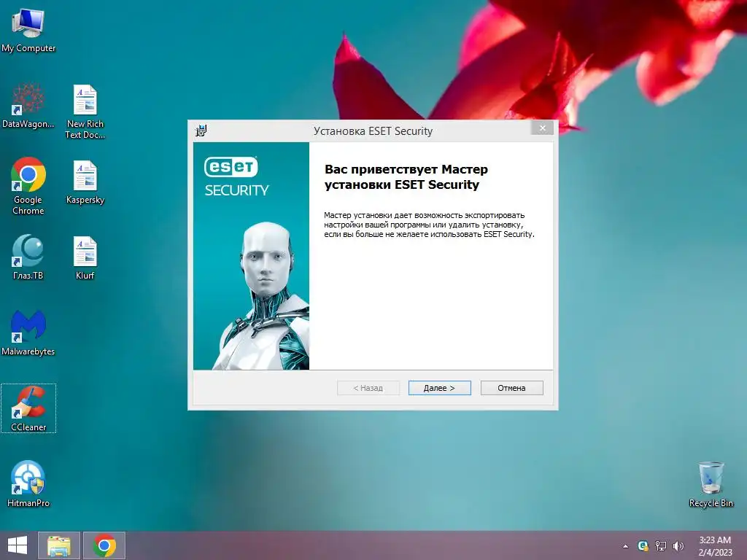Screen dimensions: 747x560
Task: Click the Отмена button
Action: (x=511, y=388)
